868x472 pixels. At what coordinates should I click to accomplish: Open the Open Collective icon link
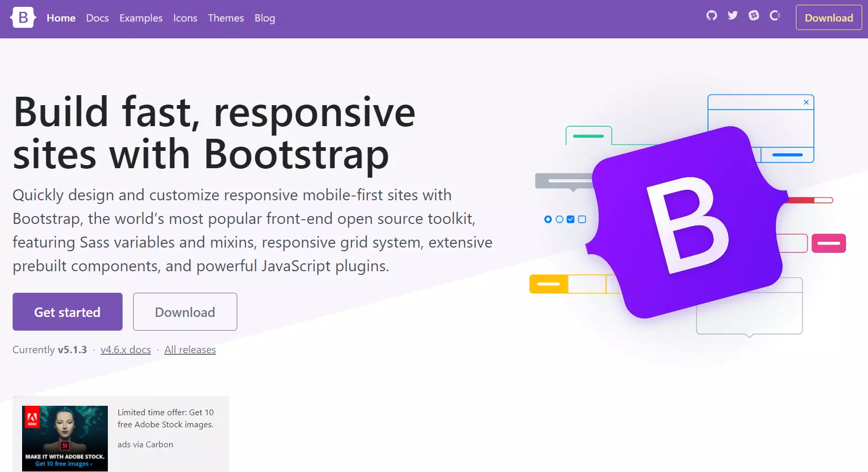[775, 15]
